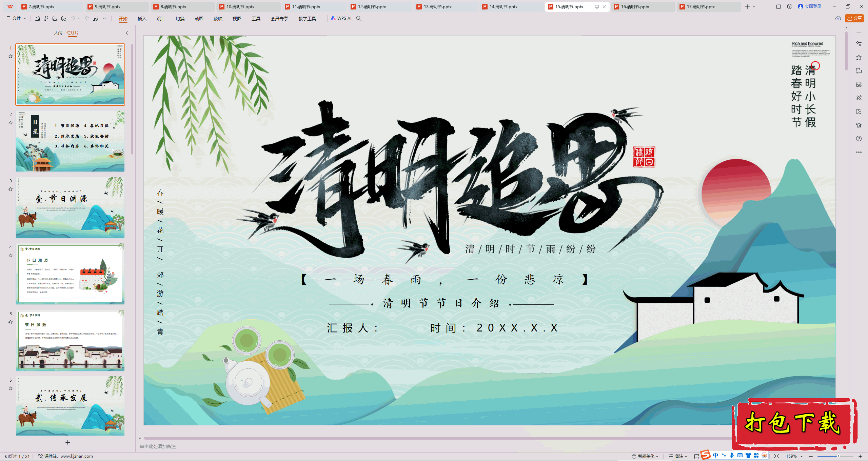Click the cloud upload icon near Share

(x=838, y=19)
